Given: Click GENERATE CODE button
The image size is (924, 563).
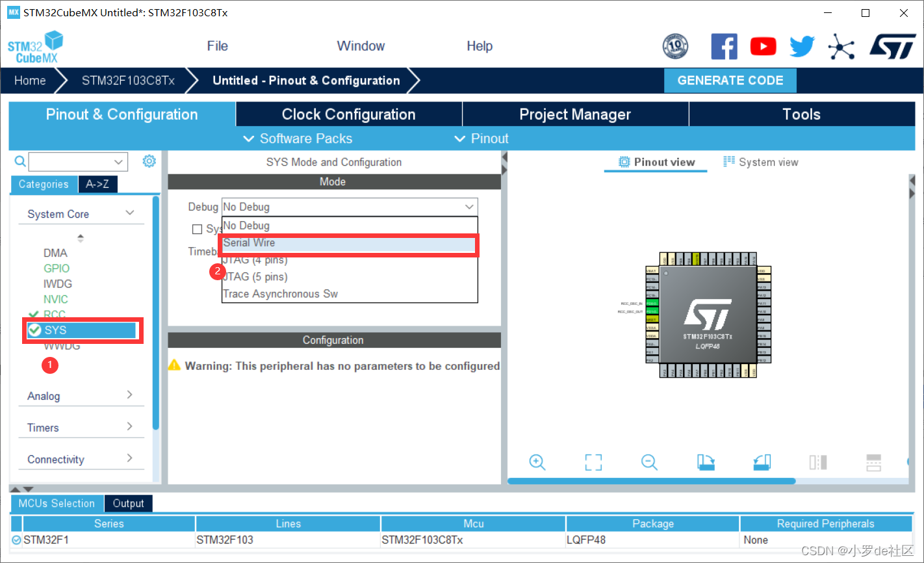Looking at the screenshot, I should [730, 81].
